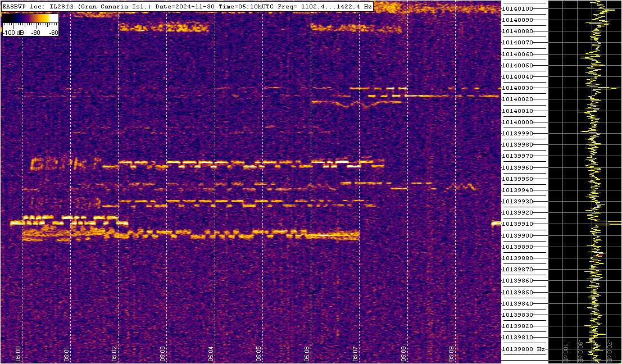
Task: Select the 10140100 frequency label
Action: click(x=517, y=9)
